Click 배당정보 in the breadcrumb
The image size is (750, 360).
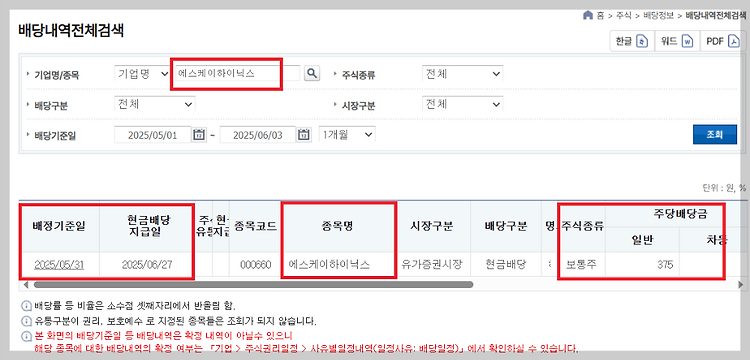658,15
